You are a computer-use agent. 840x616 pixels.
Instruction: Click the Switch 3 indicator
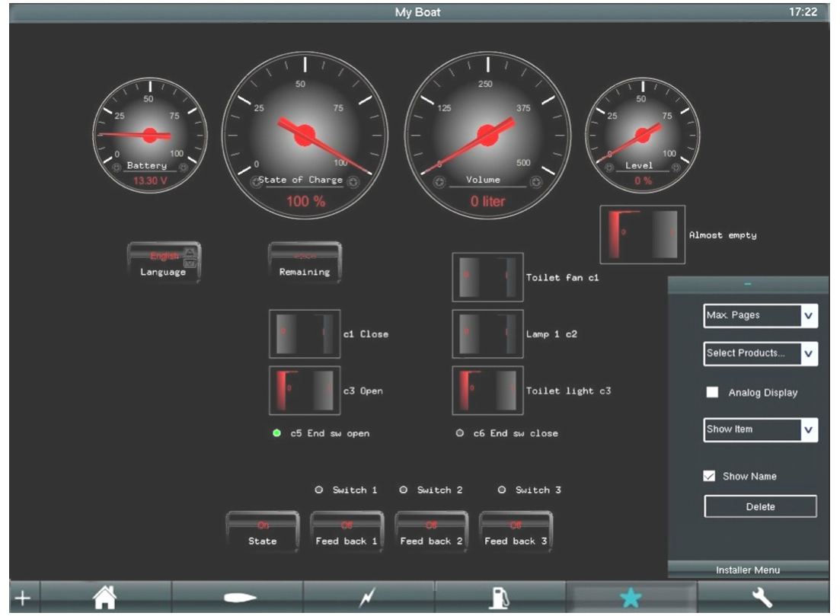click(501, 490)
